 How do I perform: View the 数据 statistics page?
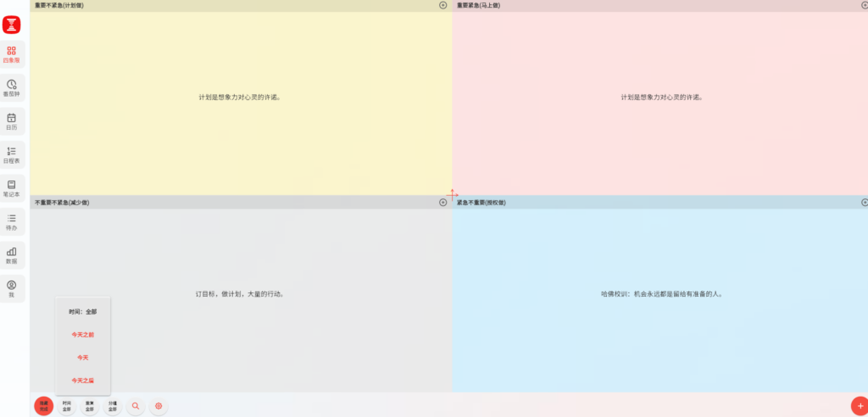pyautogui.click(x=12, y=255)
